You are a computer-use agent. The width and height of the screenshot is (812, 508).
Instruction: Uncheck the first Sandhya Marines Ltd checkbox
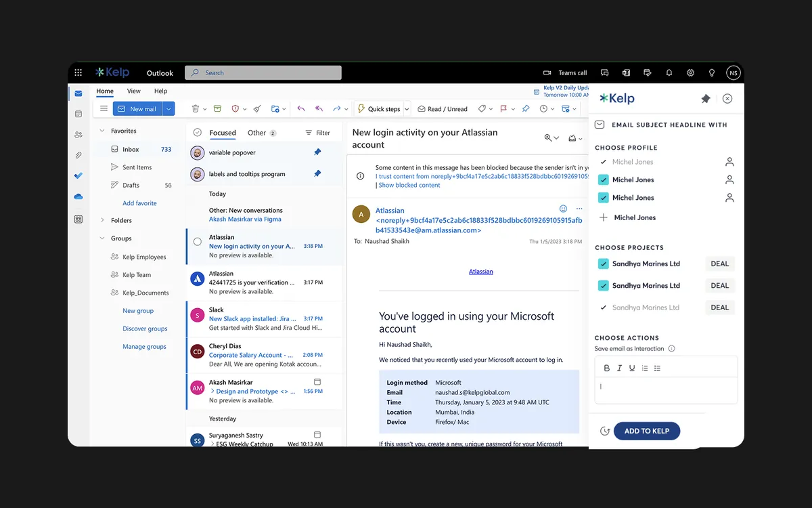pos(604,263)
